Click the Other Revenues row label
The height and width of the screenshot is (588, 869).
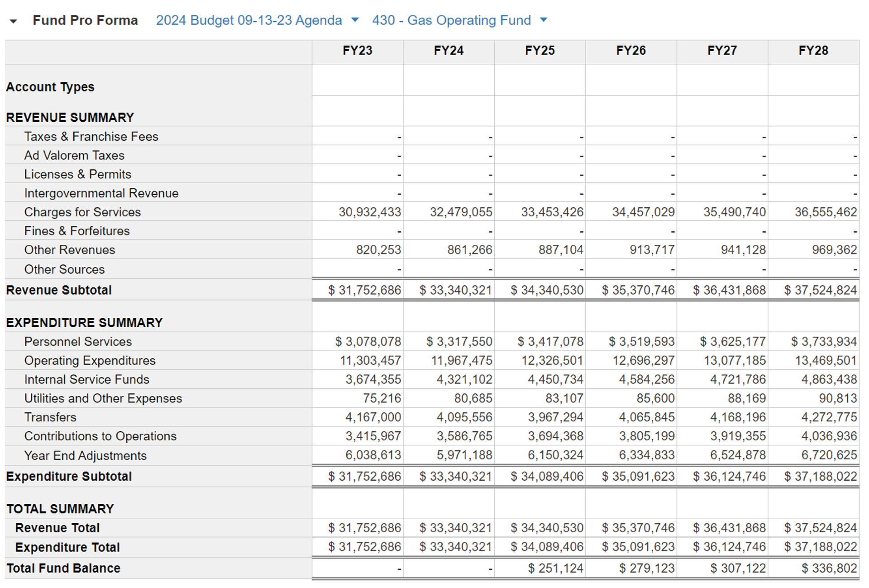pos(70,250)
